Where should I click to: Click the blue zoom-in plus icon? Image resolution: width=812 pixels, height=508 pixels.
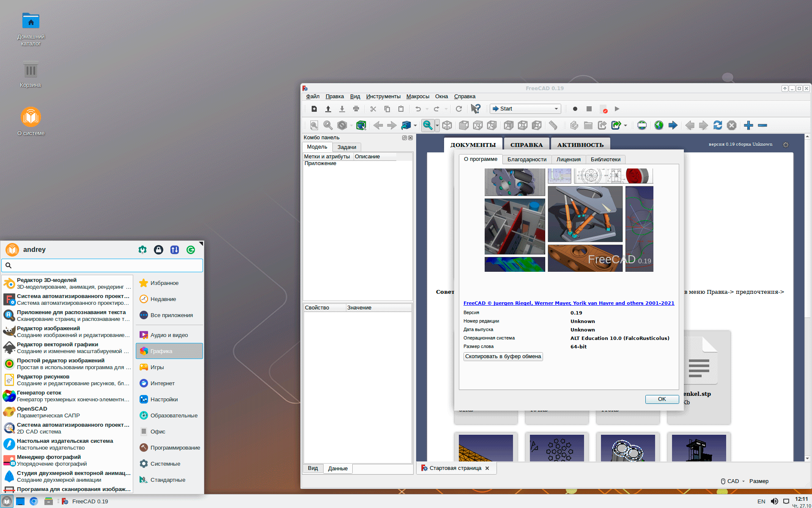click(x=748, y=125)
